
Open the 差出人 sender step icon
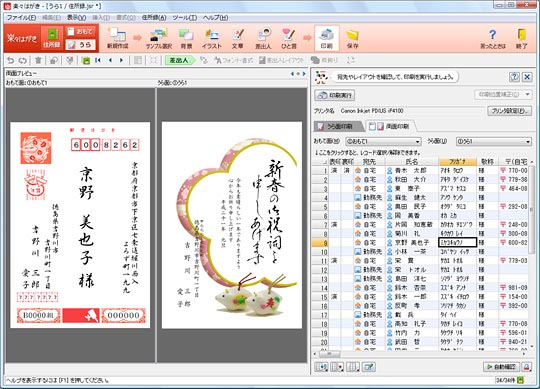[263, 38]
